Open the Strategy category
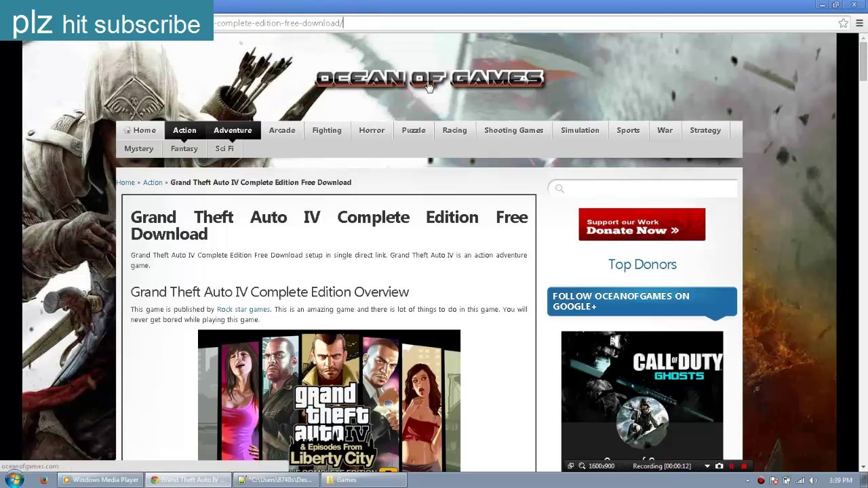The height and width of the screenshot is (488, 868). [x=705, y=130]
